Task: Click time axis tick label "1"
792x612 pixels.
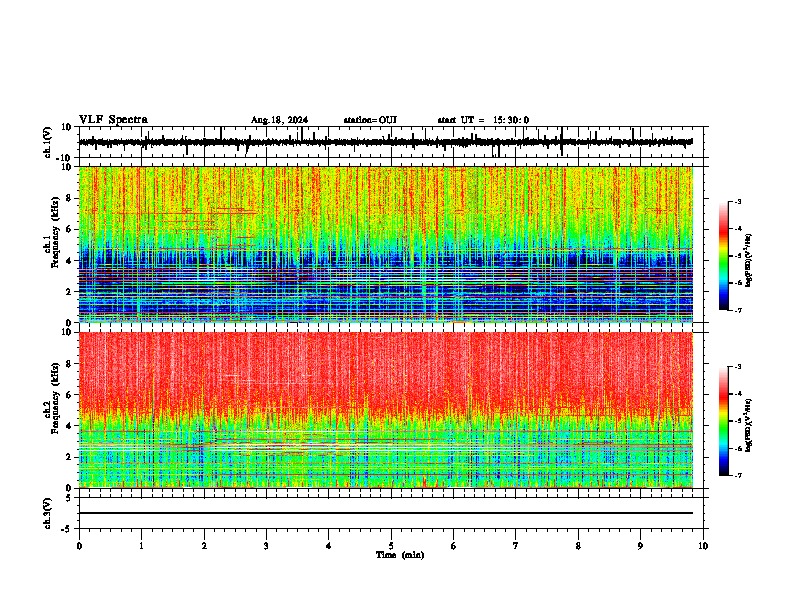Action: [x=141, y=546]
